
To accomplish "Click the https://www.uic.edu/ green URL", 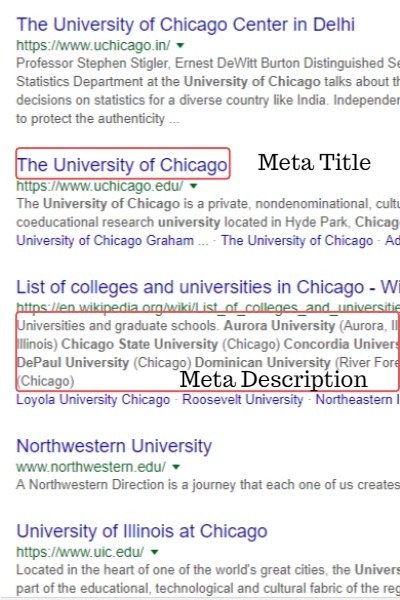I will coord(80,552).
